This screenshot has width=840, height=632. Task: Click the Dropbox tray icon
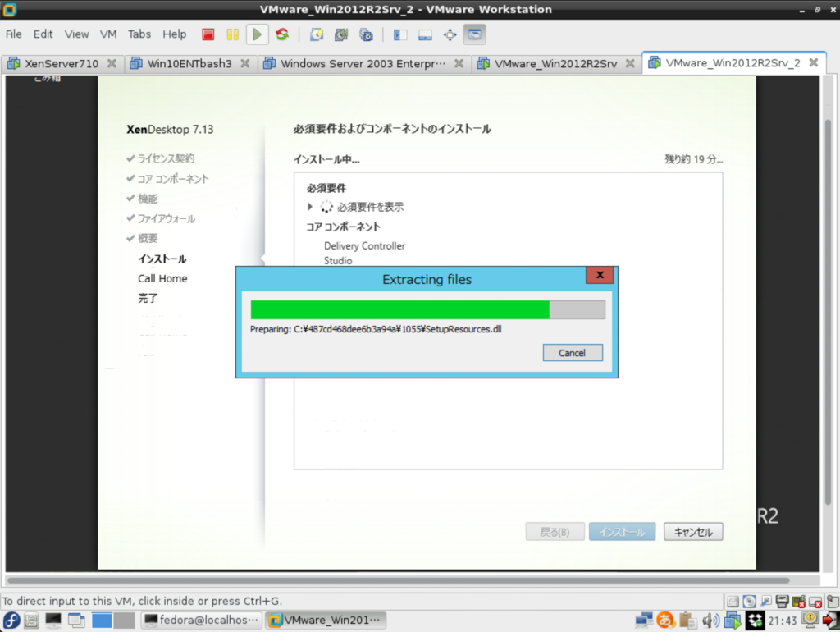tap(756, 621)
